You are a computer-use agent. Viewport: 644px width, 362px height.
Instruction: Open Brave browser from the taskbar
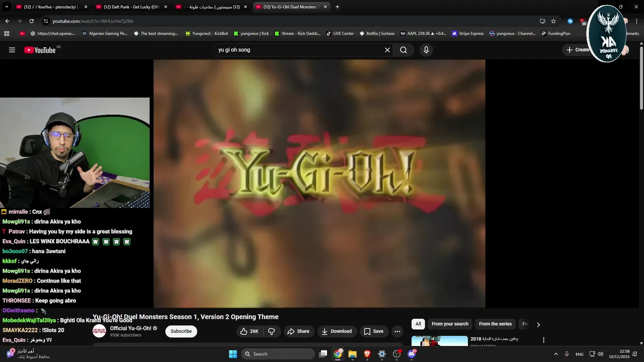pos(367,354)
